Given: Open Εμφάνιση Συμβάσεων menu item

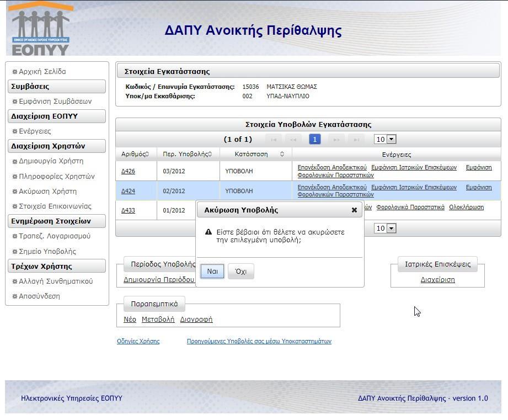Looking at the screenshot, I should pos(55,102).
